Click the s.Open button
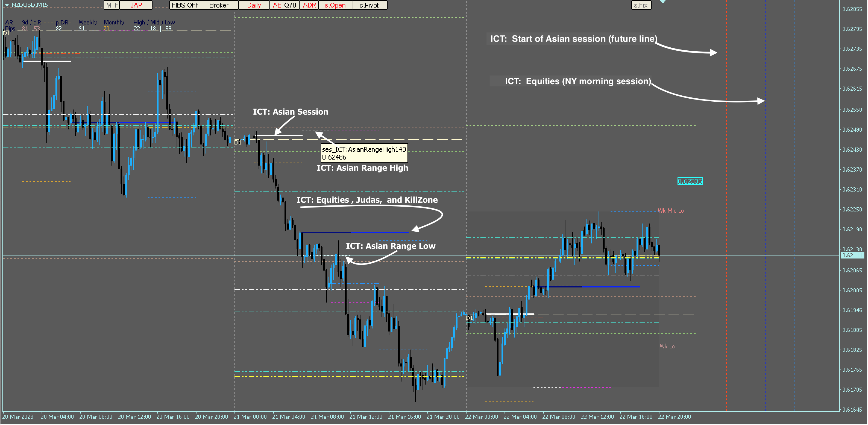 click(335, 5)
